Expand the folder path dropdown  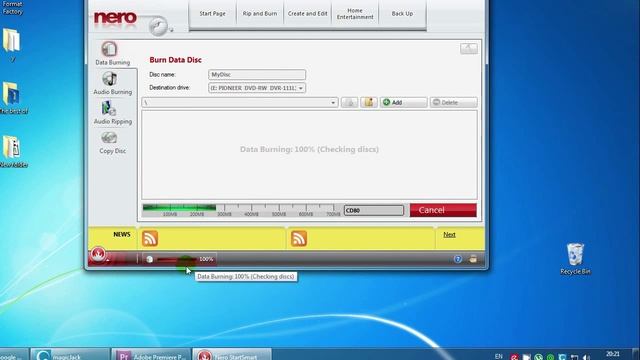tap(333, 102)
